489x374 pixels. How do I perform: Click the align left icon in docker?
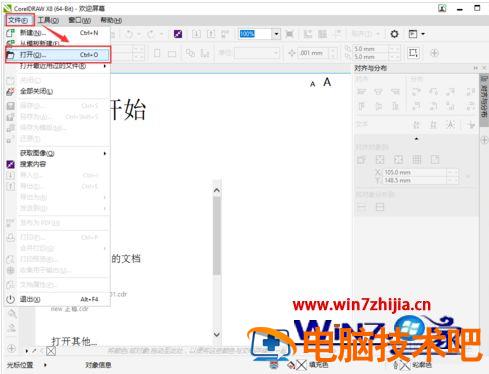tap(361, 92)
